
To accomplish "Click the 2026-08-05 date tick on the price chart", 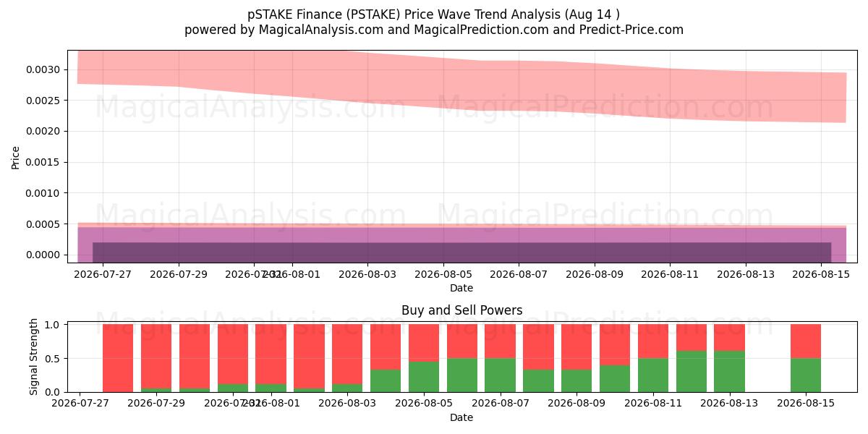I will pyautogui.click(x=443, y=274).
